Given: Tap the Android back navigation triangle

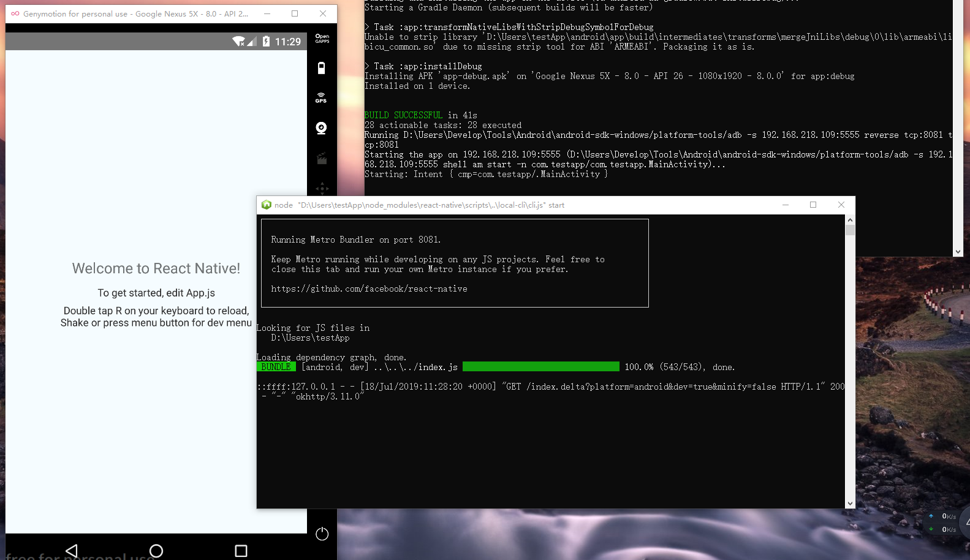Looking at the screenshot, I should [72, 551].
